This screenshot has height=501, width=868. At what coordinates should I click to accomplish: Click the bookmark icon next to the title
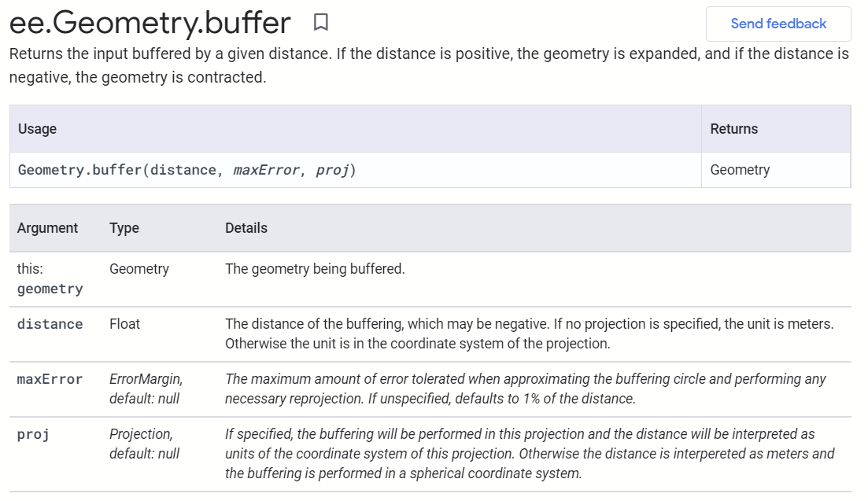[319, 23]
